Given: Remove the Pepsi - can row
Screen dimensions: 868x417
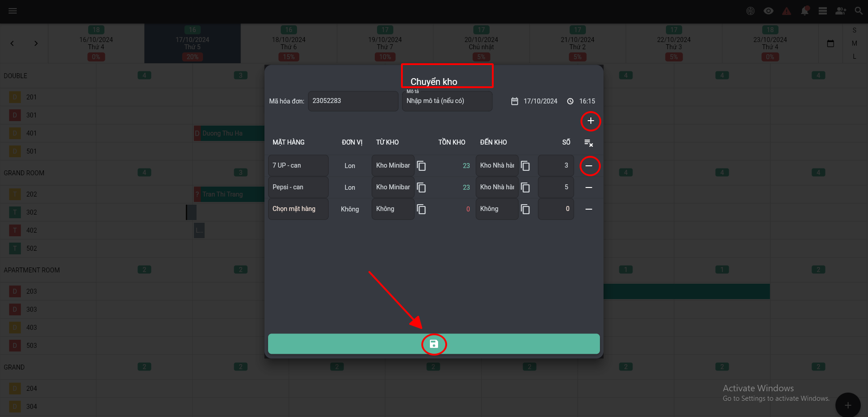Looking at the screenshot, I should 589,187.
